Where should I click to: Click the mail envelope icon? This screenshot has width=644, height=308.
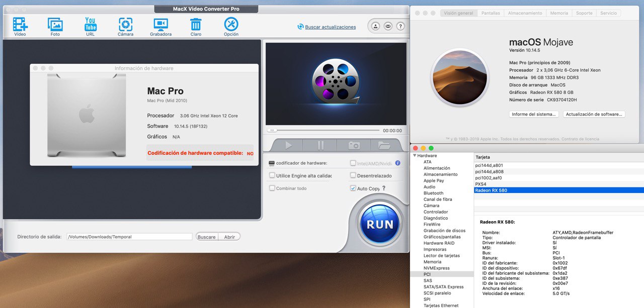[388, 26]
